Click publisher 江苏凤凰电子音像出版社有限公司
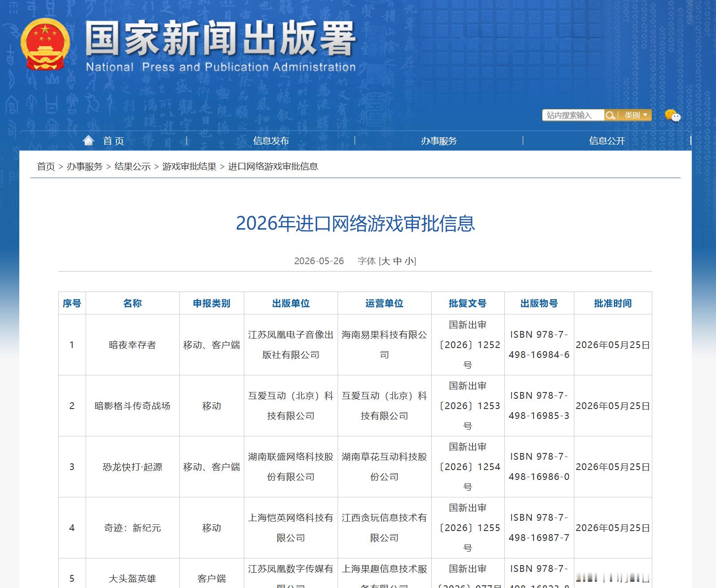 click(x=291, y=345)
